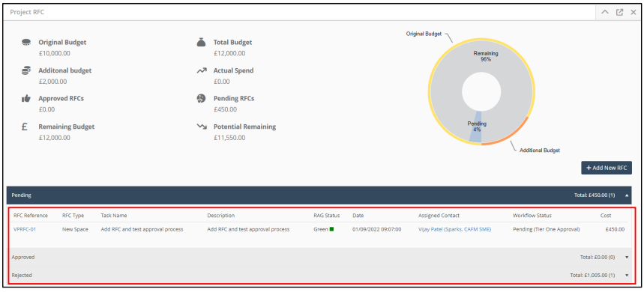The height and width of the screenshot is (292, 644).
Task: Click the Add New RFC button
Action: 607,168
